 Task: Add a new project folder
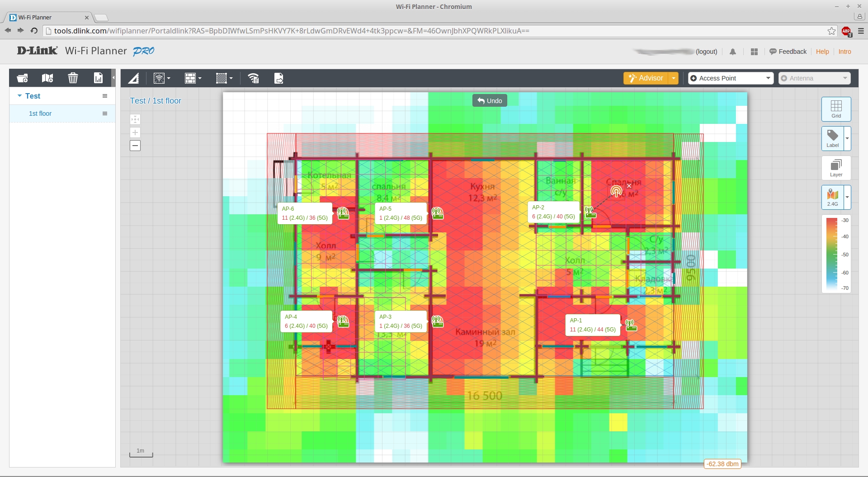tap(22, 78)
